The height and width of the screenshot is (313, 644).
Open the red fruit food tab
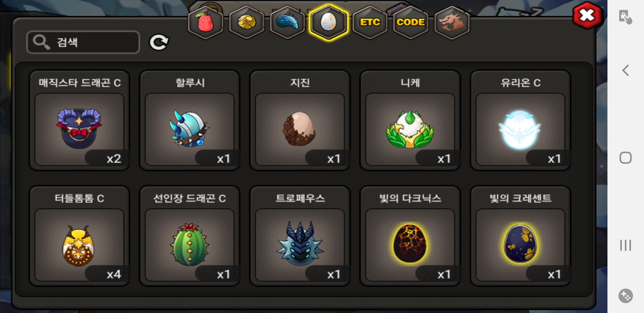pyautogui.click(x=206, y=22)
